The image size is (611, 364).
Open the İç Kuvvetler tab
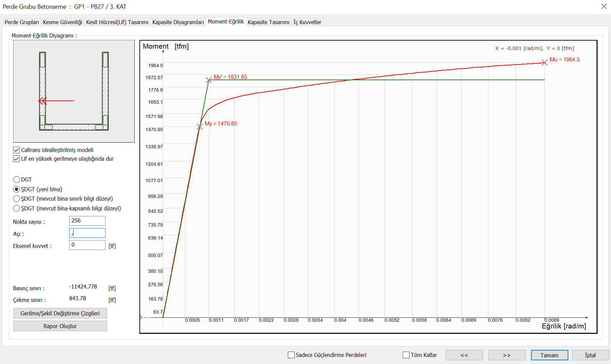pos(307,22)
